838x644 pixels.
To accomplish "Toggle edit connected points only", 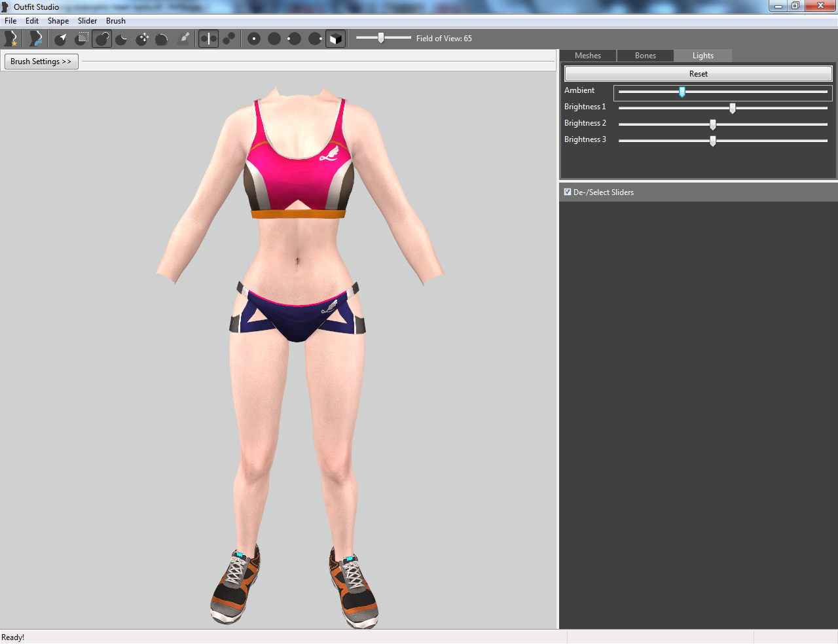I will (229, 39).
